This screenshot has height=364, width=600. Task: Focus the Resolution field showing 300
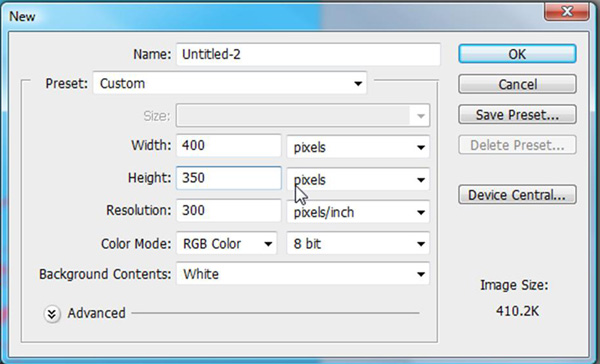tap(228, 211)
